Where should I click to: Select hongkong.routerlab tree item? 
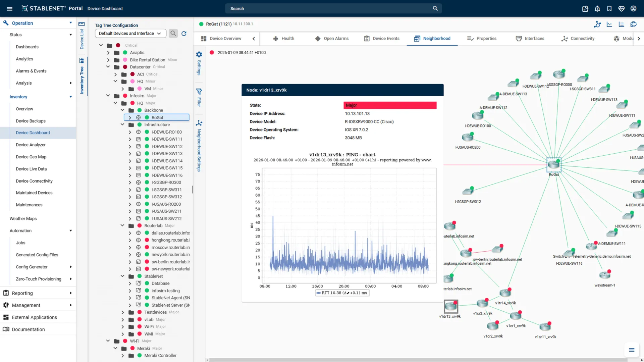171,240
